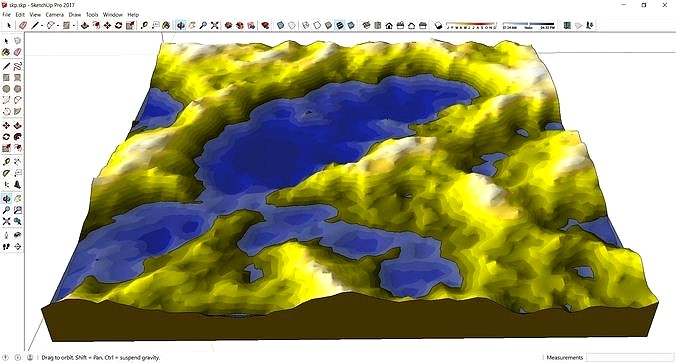Open 3D Warehouse from the top toolbar

click(x=228, y=25)
